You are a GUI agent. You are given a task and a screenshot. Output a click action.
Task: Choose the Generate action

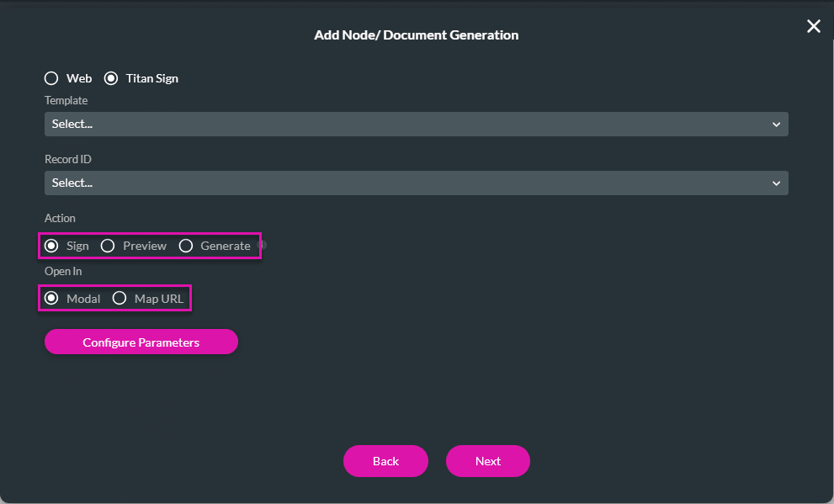click(x=185, y=246)
